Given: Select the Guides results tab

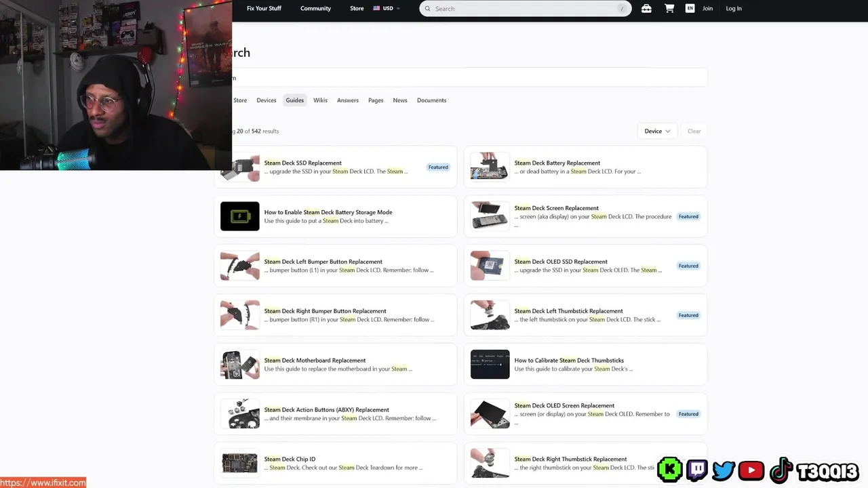Looking at the screenshot, I should 294,100.
